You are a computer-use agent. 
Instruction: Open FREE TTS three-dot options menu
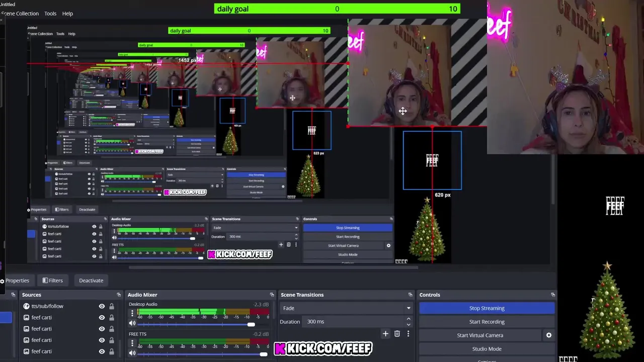[x=132, y=343]
